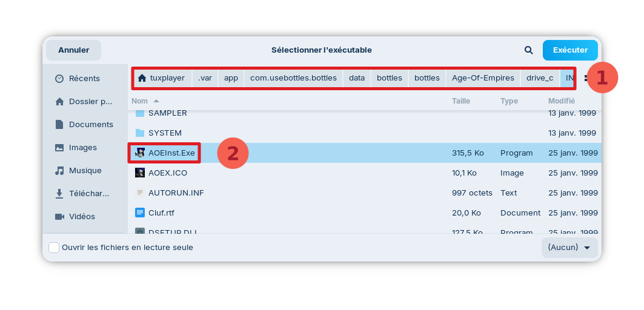
Task: Open Musique in the sidebar
Action: coord(85,171)
